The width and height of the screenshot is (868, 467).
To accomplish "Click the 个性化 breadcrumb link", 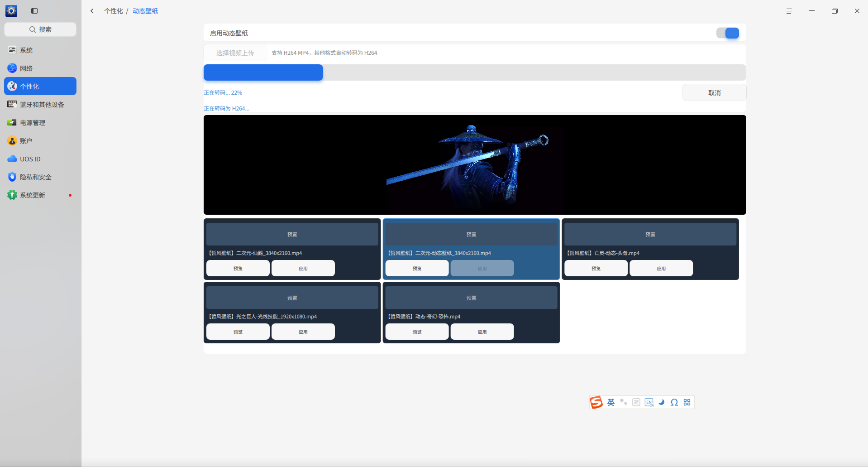I will pos(114,11).
